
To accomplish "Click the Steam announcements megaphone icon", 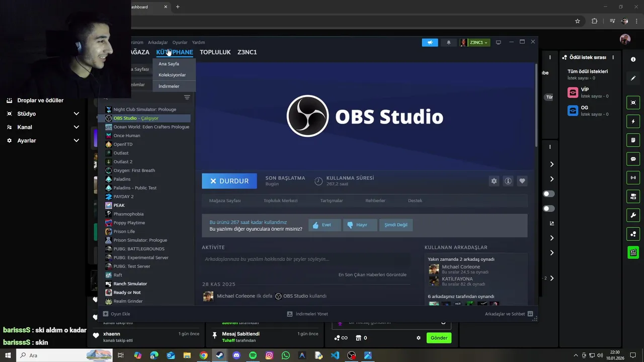I will click(x=430, y=43).
